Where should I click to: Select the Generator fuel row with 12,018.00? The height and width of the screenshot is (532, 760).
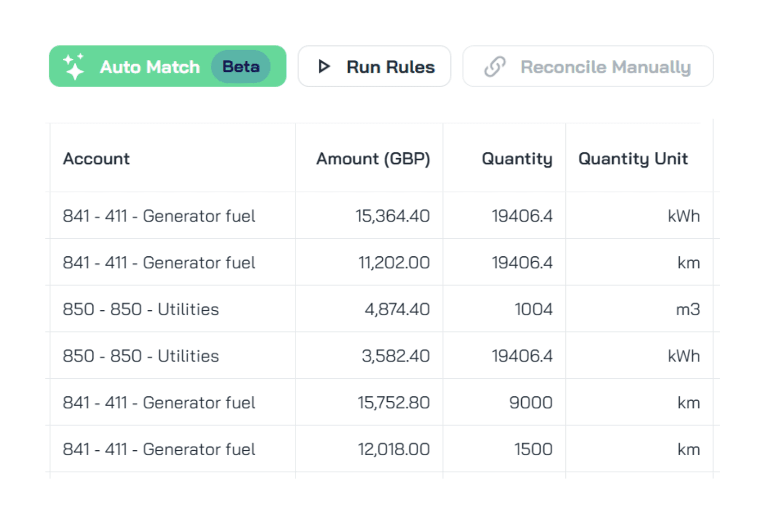382,449
